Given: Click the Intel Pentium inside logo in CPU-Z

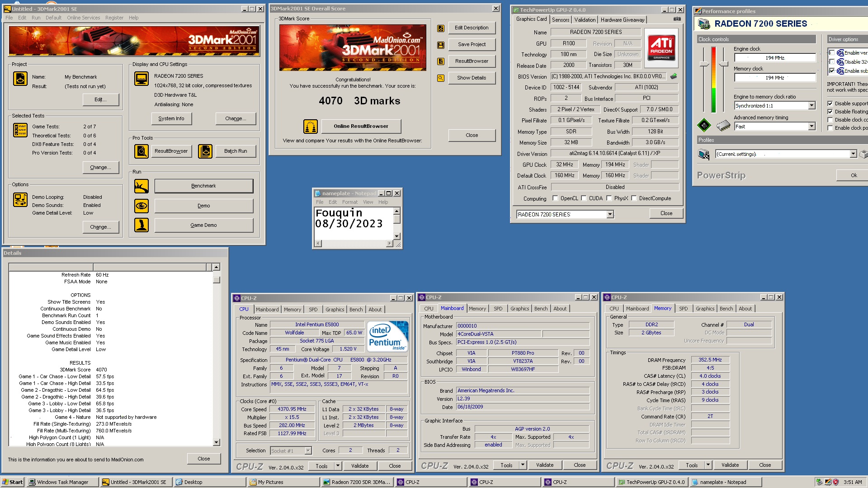Looking at the screenshot, I should coord(387,336).
